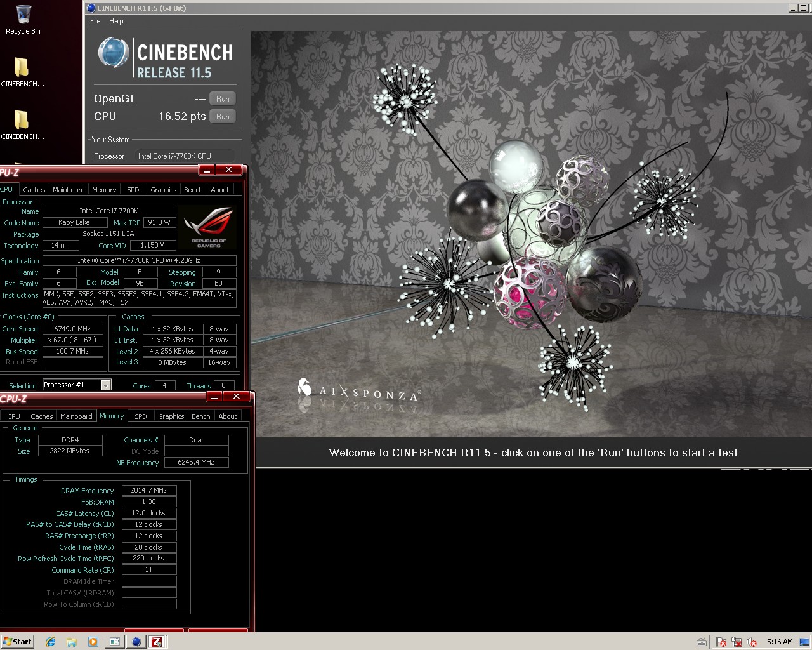Viewport: 812px width, 650px height.
Task: Switch to Cinebench sphere taskbar button
Action: coord(136,642)
